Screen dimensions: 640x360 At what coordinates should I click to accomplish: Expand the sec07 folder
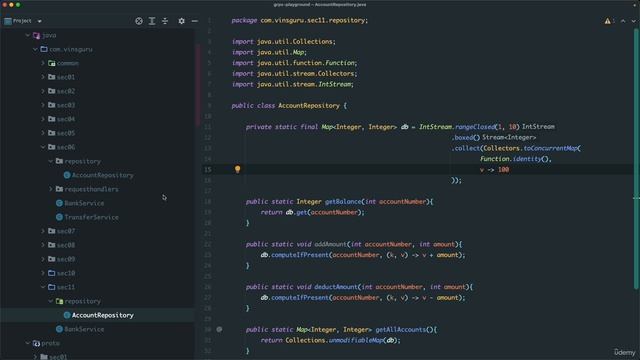[43, 231]
